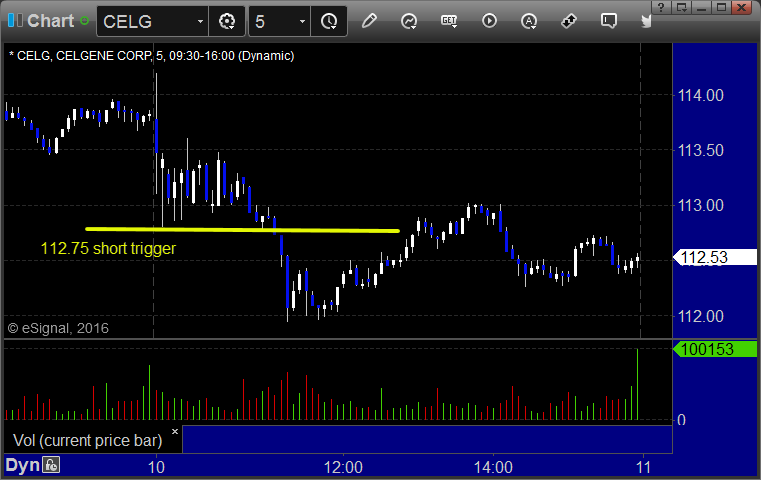The height and width of the screenshot is (480, 761).
Task: Click the 112.53 current price marker
Action: click(714, 257)
